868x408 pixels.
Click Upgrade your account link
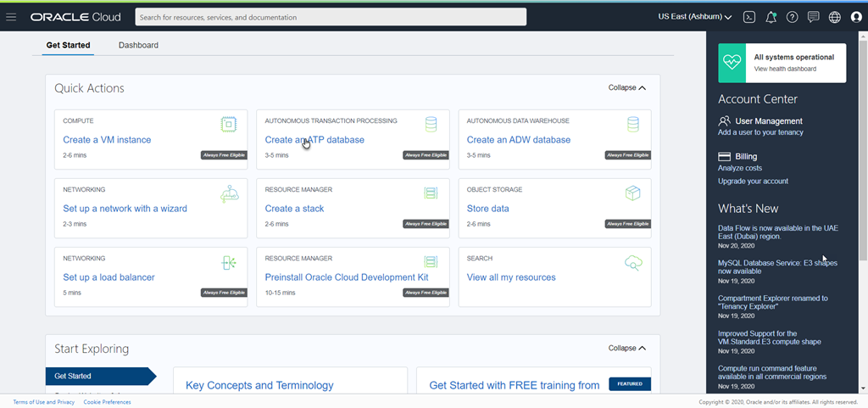pyautogui.click(x=753, y=181)
